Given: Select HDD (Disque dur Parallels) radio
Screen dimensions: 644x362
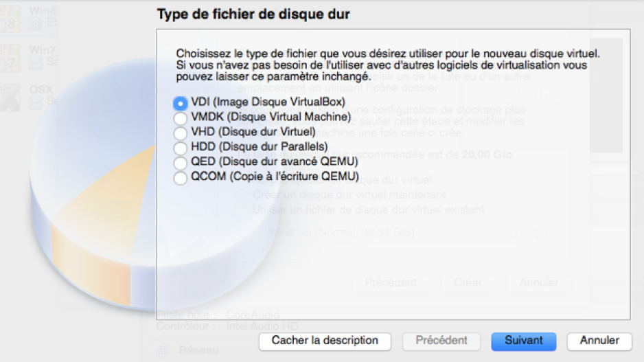Looking at the screenshot, I should click(x=251, y=147).
